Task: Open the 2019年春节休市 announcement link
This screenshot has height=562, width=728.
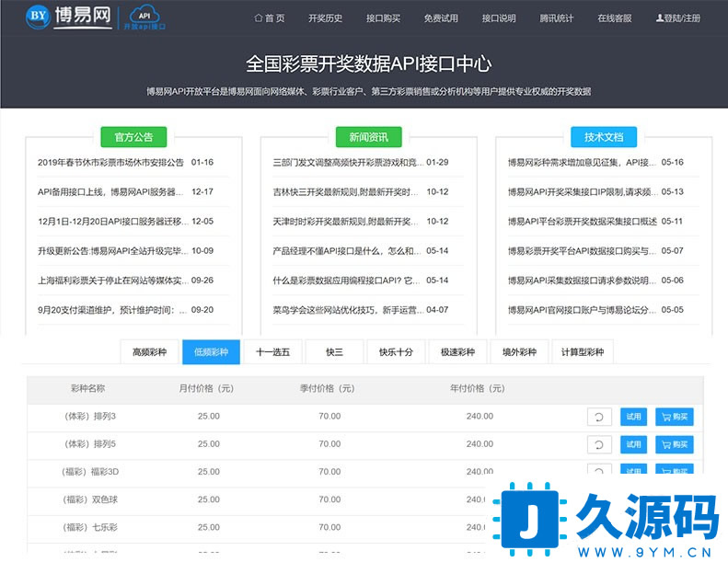Action: [x=110, y=163]
